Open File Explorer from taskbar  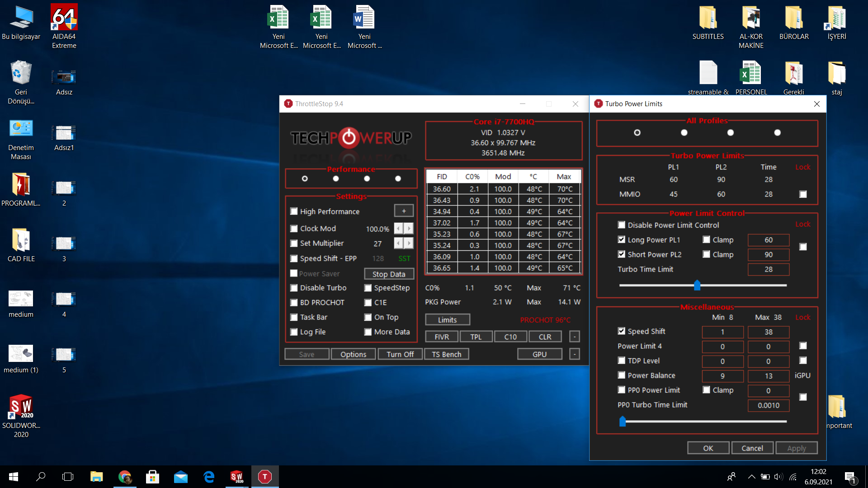pos(96,477)
